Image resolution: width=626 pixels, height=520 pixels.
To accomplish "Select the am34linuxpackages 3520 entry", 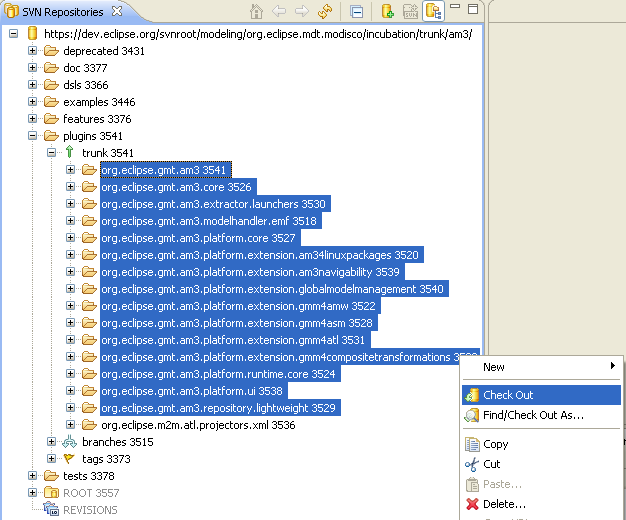I will tap(261, 255).
